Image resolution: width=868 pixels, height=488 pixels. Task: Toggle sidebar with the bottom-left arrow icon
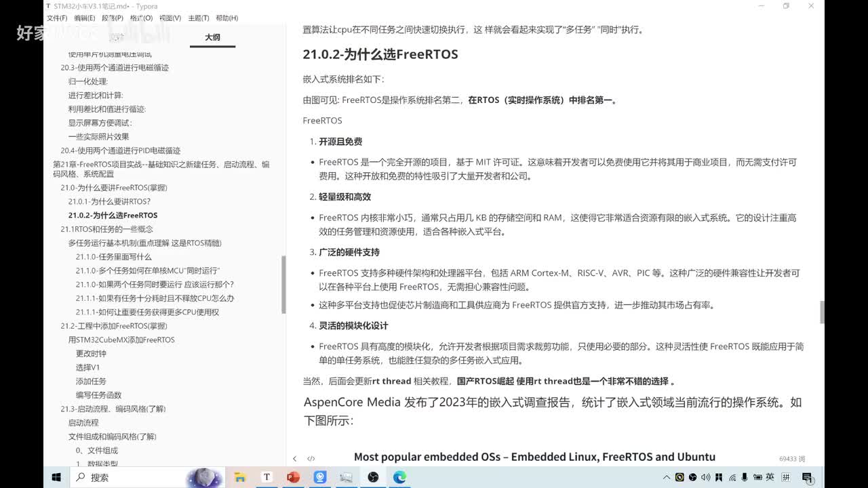tap(294, 459)
